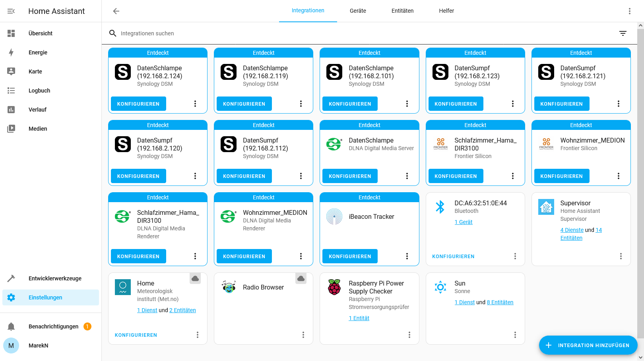This screenshot has height=361, width=644.
Task: Expand the three-dot menu on the iBeacon Tracker card
Action: tap(407, 256)
